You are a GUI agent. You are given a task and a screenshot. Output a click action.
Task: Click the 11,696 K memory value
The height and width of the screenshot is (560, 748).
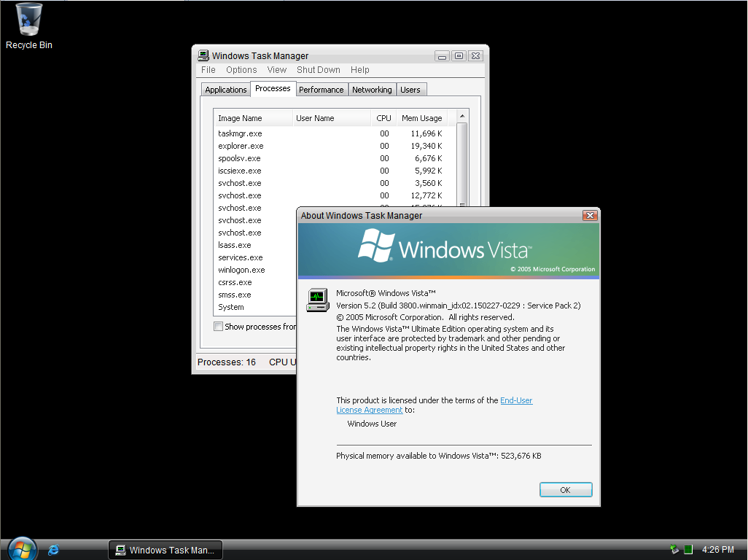click(426, 133)
